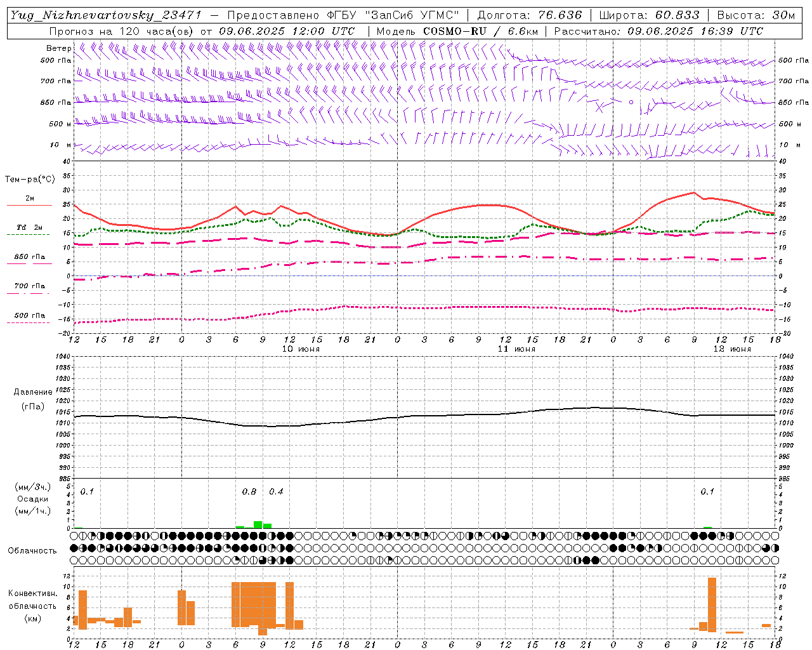
Task: Click the 12 июня date label
Action: tap(732, 349)
